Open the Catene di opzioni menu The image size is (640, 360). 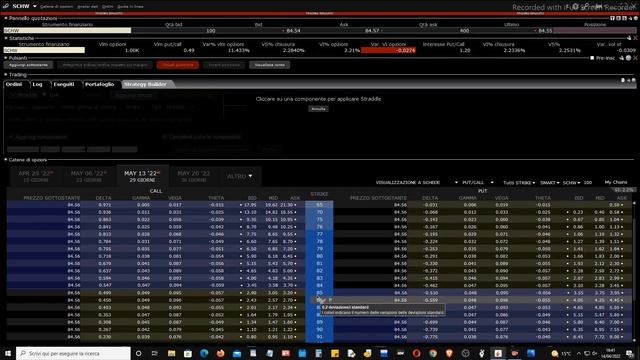[x=56, y=7]
